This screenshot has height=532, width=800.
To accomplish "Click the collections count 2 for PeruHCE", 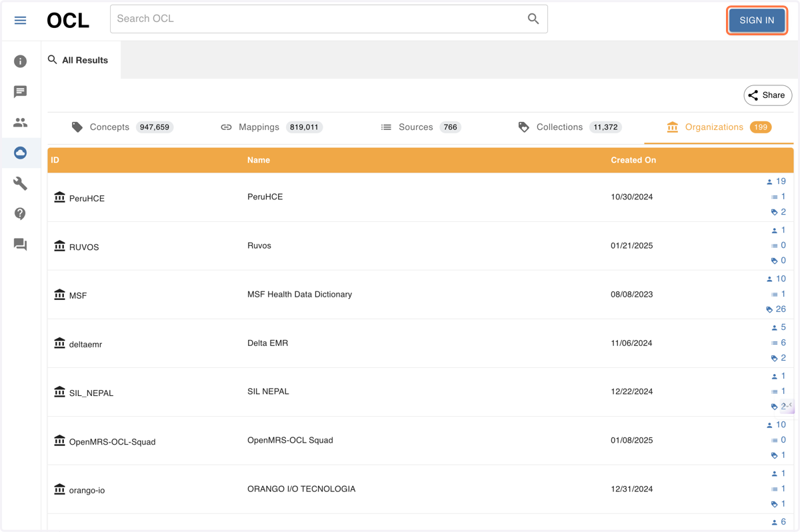I will 779,212.
